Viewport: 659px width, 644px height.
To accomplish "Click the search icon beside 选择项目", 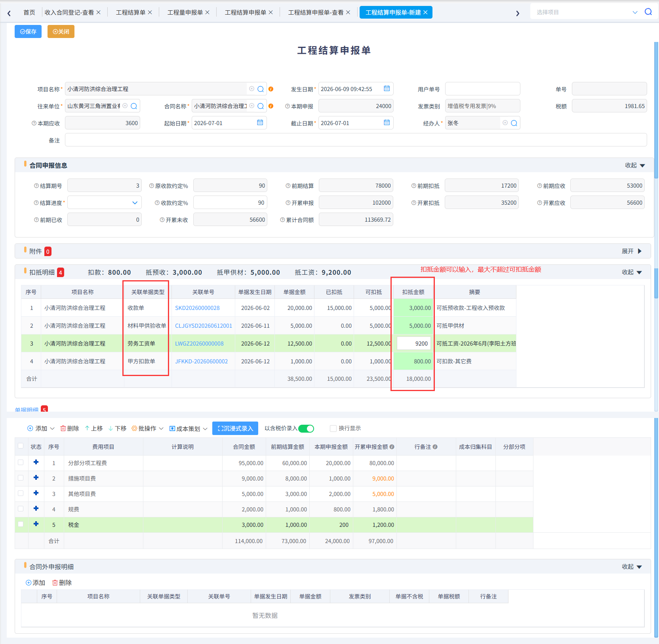I will pyautogui.click(x=648, y=12).
